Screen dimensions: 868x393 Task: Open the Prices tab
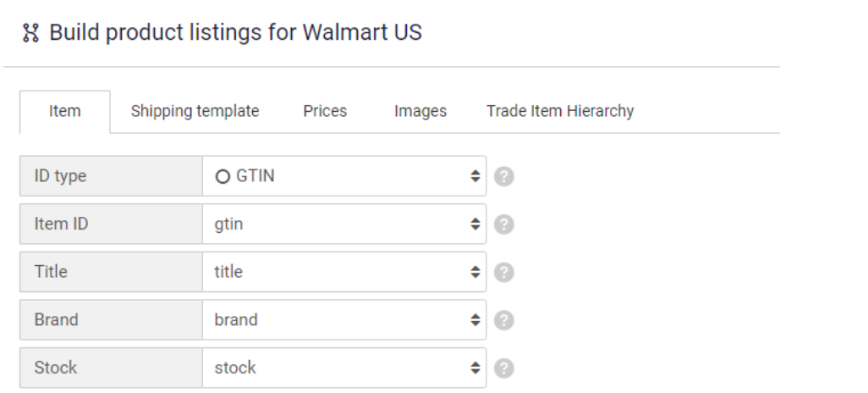[x=325, y=111]
